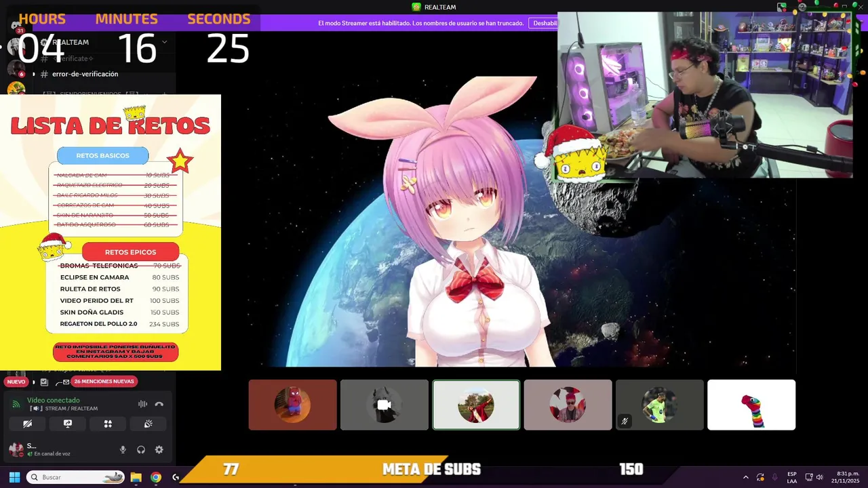Select the participant tile with Spider-Man avatar

[292, 405]
